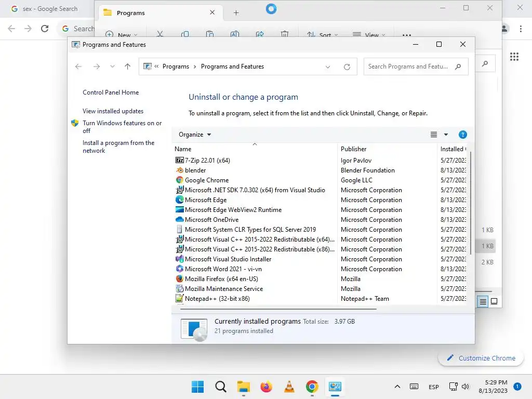Open recent locations chevron in navigation

(112, 66)
